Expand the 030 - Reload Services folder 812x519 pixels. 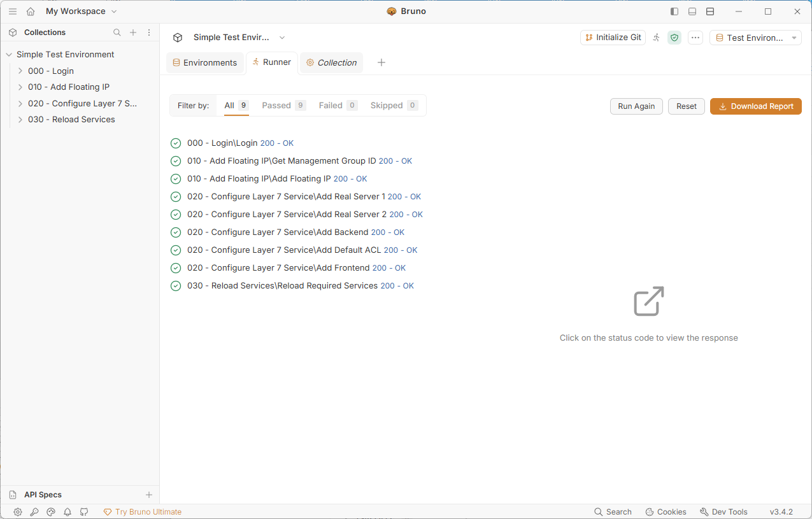20,120
